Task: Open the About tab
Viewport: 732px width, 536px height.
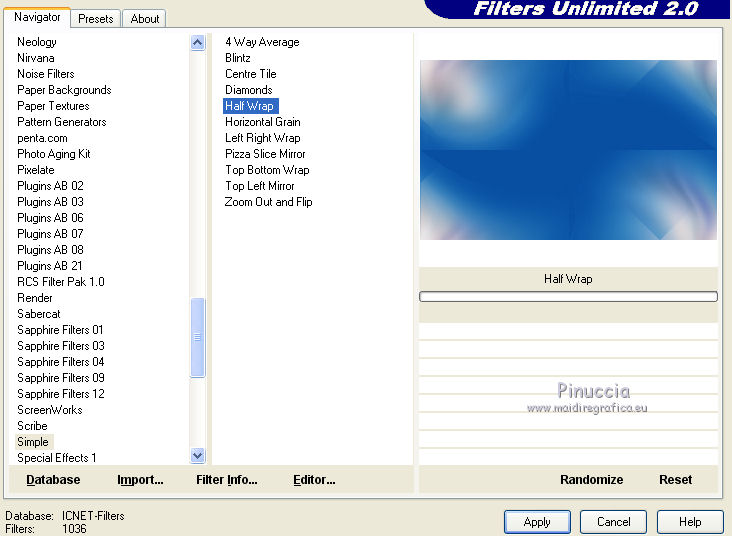Action: point(144,19)
